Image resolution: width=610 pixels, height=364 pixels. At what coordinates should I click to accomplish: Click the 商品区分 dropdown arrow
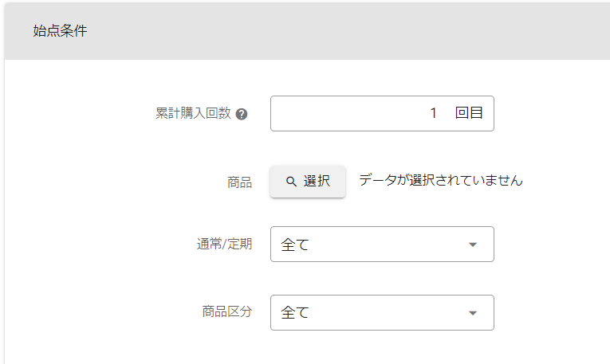tap(473, 313)
